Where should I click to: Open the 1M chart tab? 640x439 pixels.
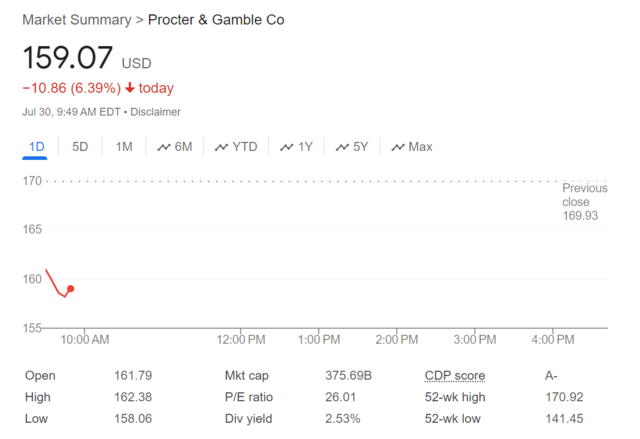[124, 147]
